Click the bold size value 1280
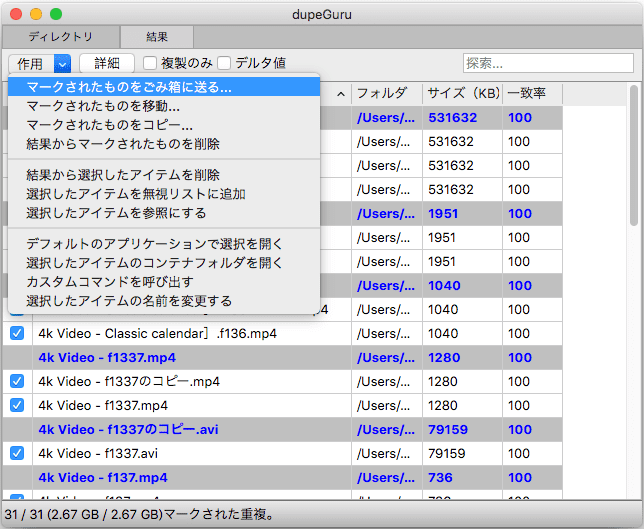The image size is (644, 529). (x=444, y=357)
